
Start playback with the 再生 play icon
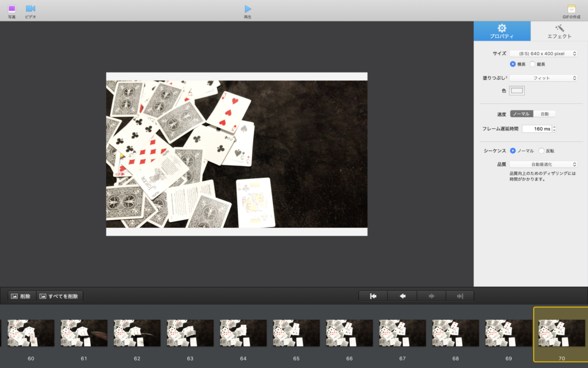coord(247,9)
